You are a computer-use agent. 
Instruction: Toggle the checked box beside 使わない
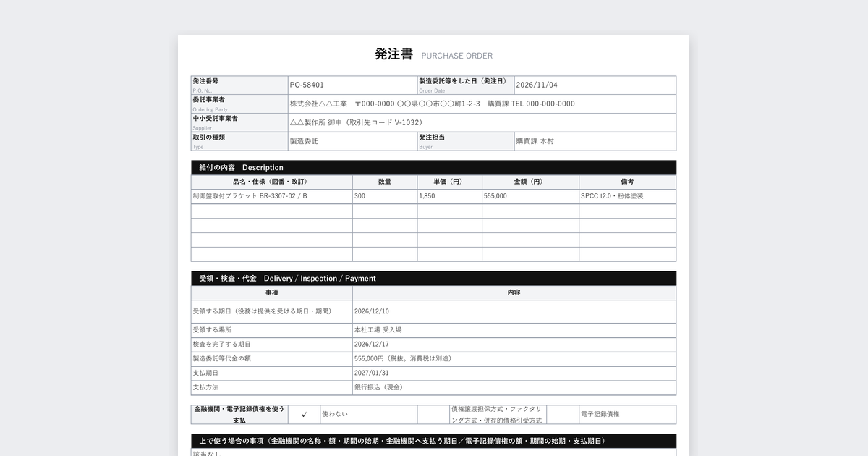point(304,415)
